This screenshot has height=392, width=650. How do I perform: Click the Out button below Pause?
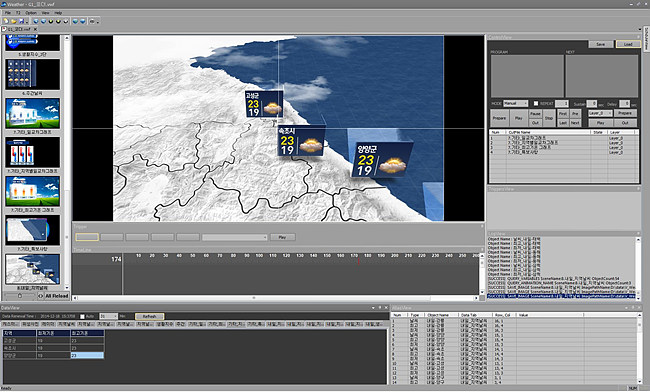(535, 123)
